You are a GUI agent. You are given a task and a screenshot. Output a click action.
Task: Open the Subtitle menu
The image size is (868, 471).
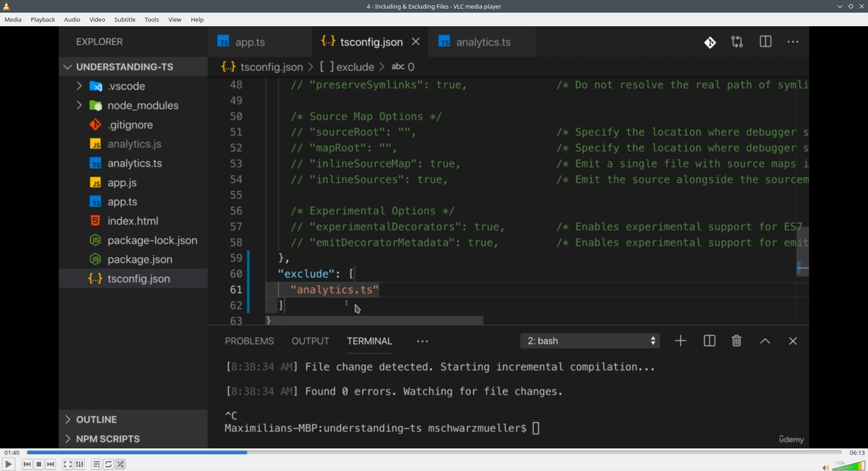pos(125,20)
